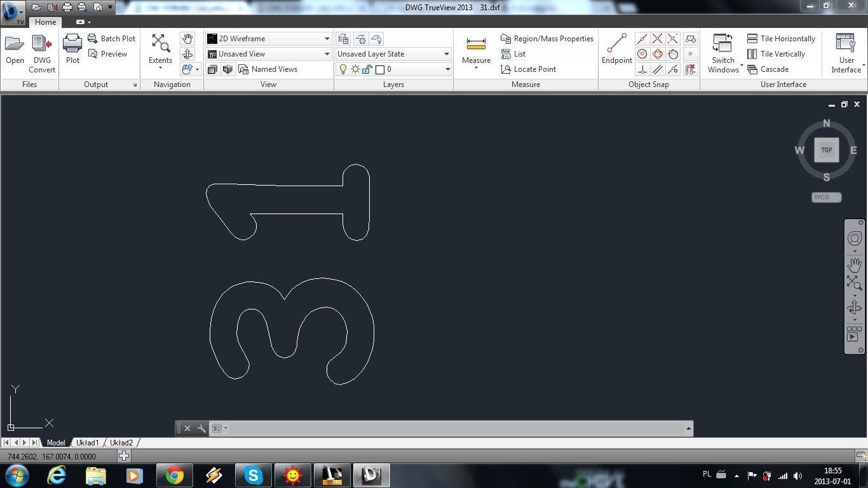
Task: Open Skype from the taskbar
Action: [x=254, y=475]
